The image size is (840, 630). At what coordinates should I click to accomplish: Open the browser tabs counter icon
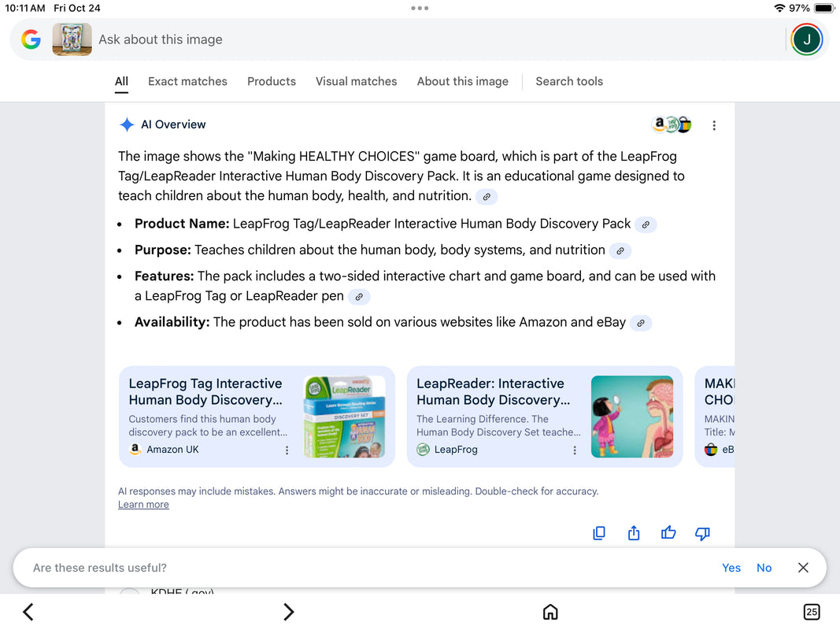(811, 612)
